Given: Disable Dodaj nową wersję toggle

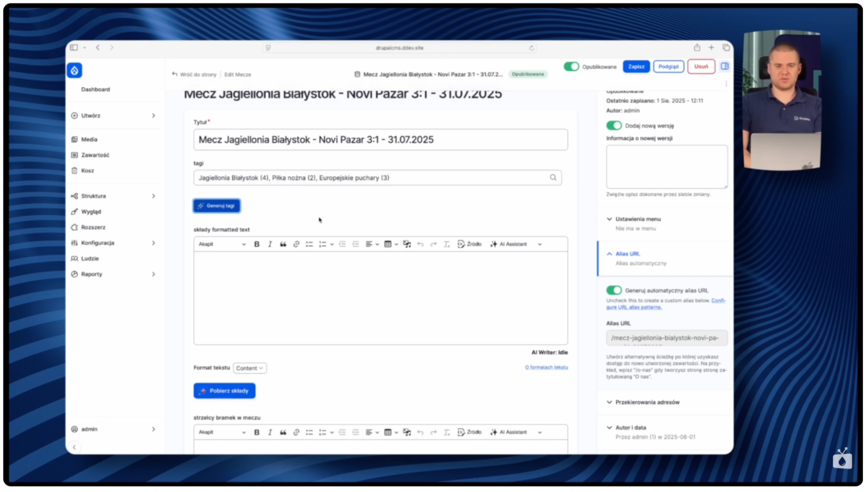Looking at the screenshot, I should click(x=614, y=125).
